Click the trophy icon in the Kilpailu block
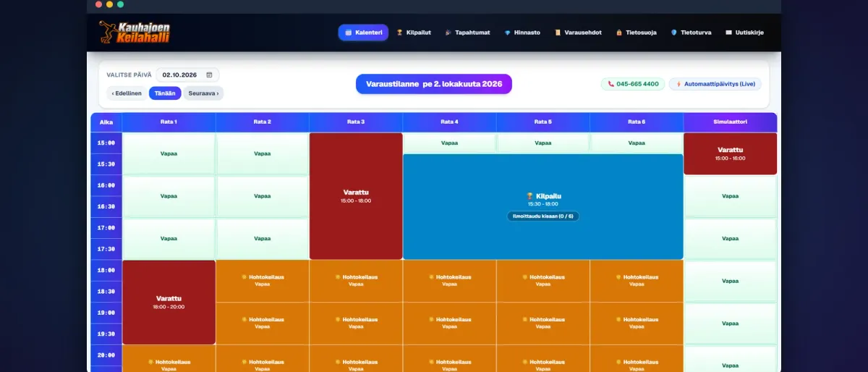 click(530, 196)
